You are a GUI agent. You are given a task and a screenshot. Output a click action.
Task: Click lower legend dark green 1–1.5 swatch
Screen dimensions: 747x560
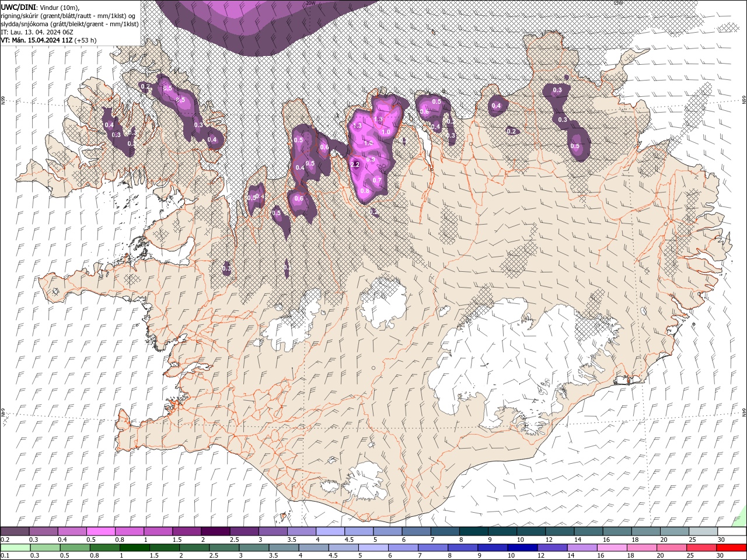click(134, 548)
